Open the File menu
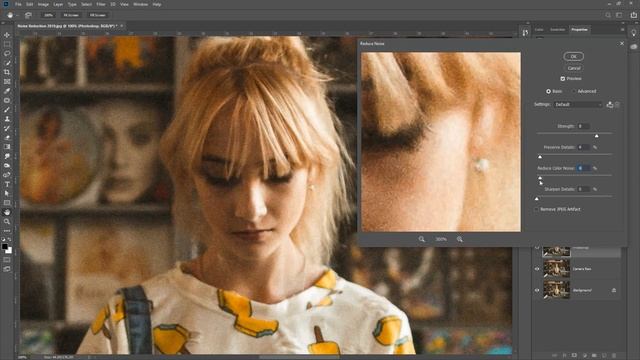Screen dimensions: 640x360 (x=18, y=4)
